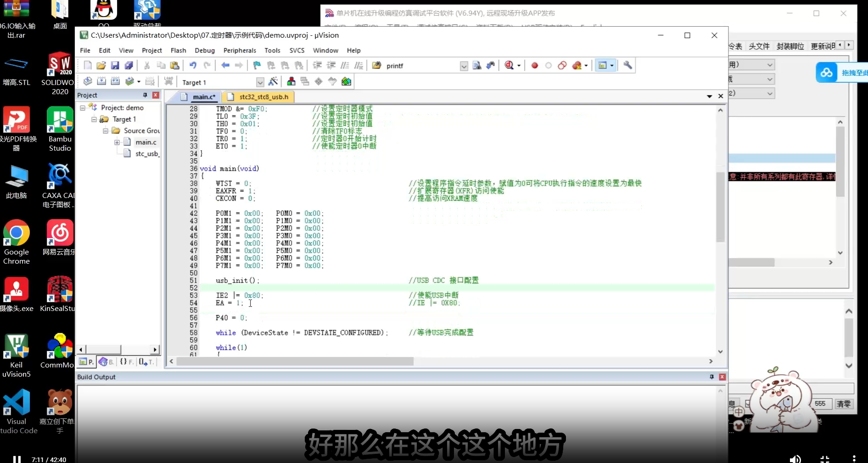
Task: Open Google Chrome from the desktop
Action: [17, 242]
